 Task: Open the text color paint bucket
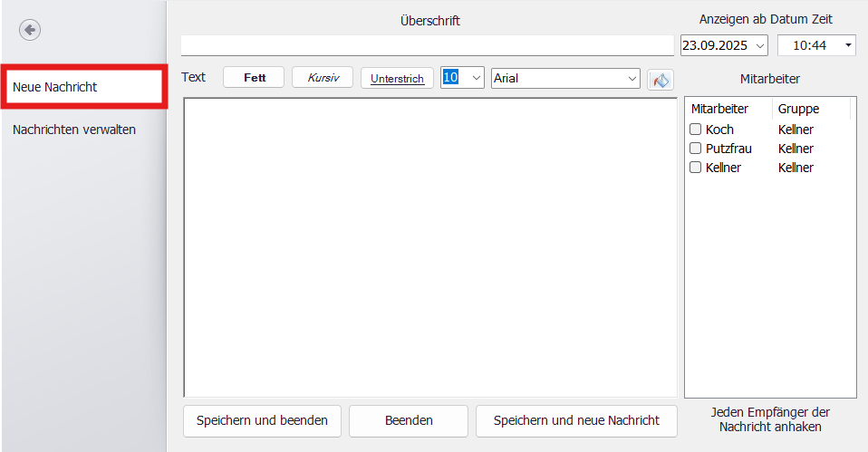661,80
